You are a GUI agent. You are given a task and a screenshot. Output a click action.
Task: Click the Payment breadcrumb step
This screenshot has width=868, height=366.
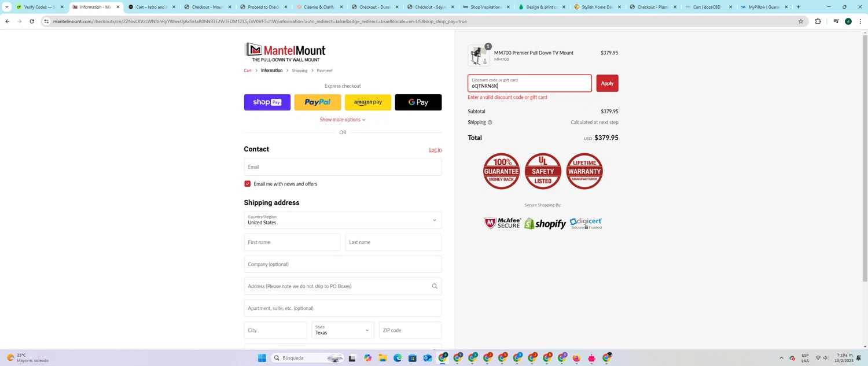(325, 71)
